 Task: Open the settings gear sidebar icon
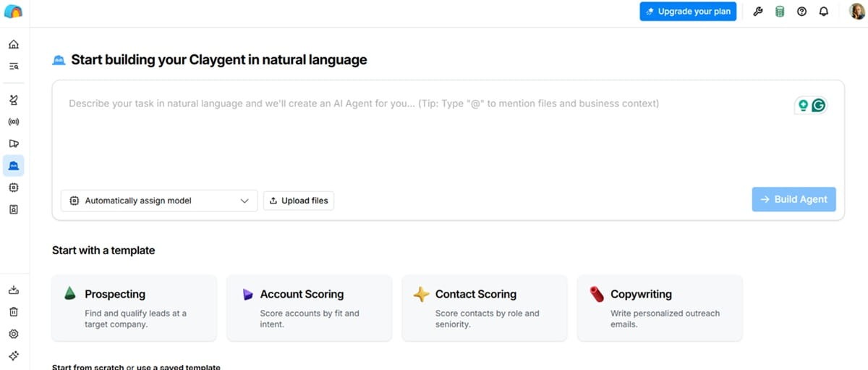pos(14,334)
